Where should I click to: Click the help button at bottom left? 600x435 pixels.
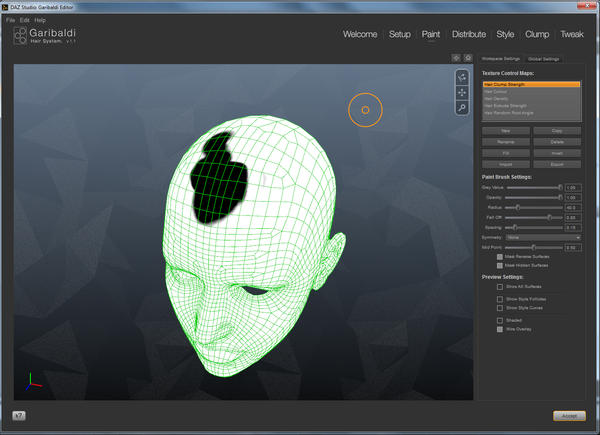coord(19,415)
